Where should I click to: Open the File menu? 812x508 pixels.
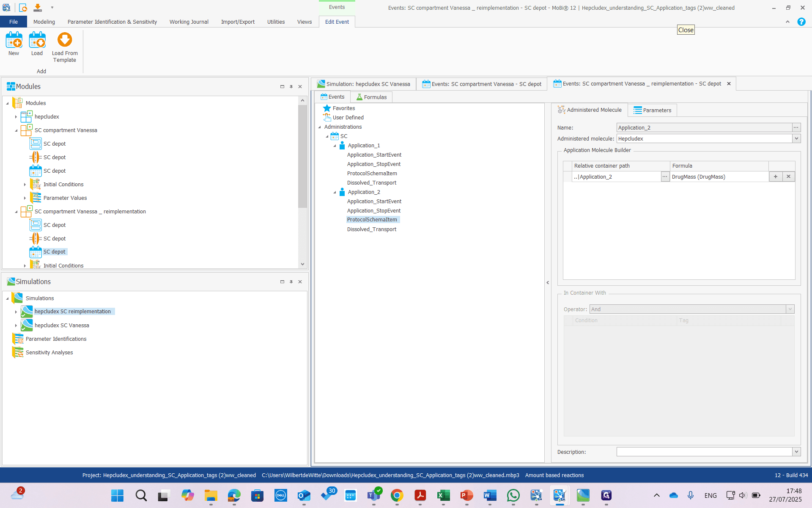click(x=14, y=22)
